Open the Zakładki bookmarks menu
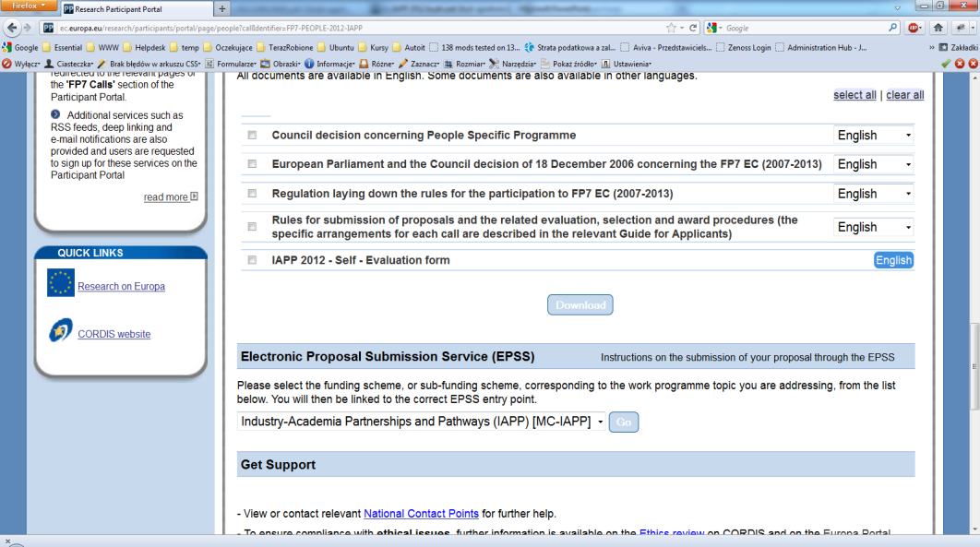Viewport: 980px width, 547px height. [959, 47]
